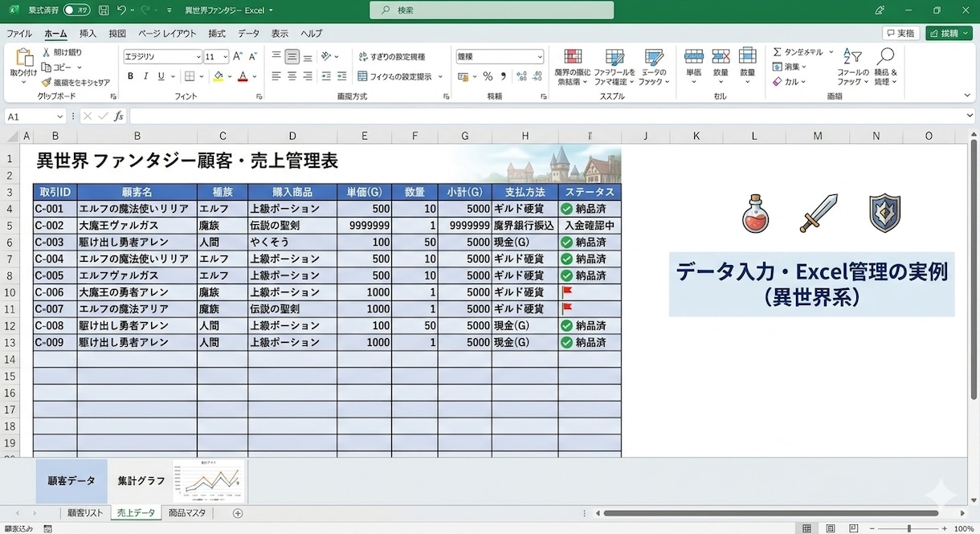Collapse the ribbon with chevron arrow
This screenshot has height=534, width=980.
pyautogui.click(x=969, y=96)
